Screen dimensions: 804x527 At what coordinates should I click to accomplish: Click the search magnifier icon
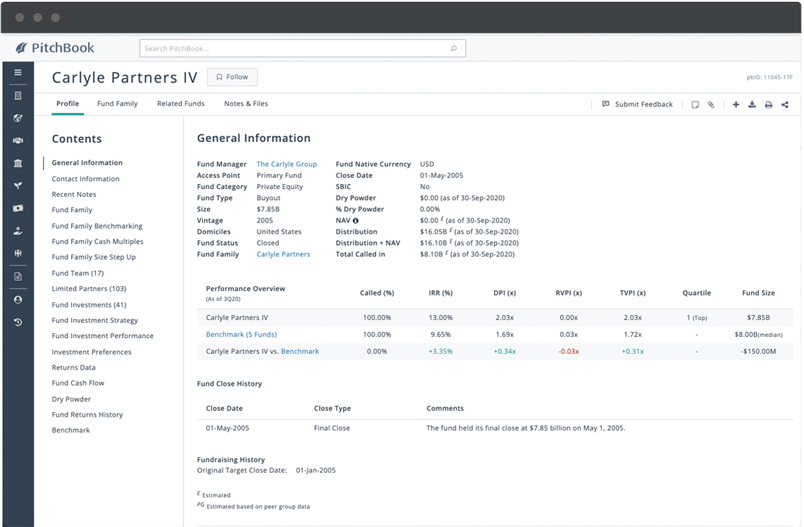pos(454,48)
